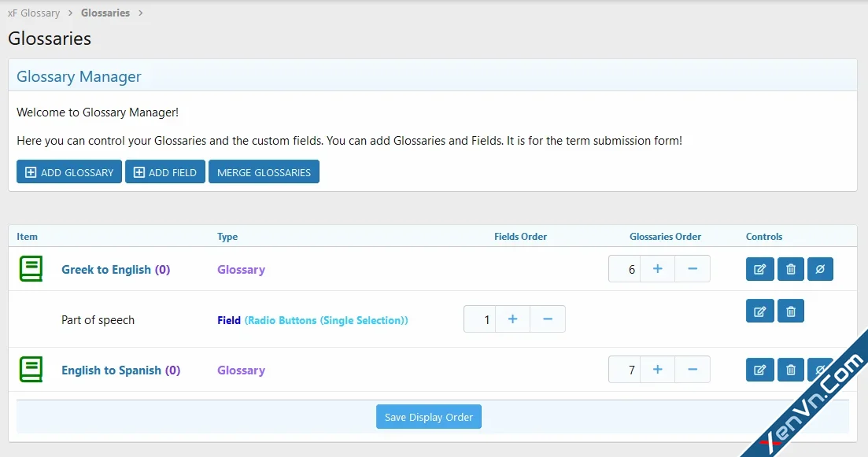Edit the Part of speech field
This screenshot has width=868, height=457.
[759, 311]
